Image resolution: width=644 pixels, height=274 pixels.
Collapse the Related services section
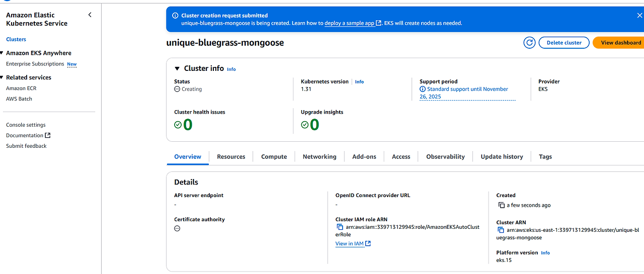click(2, 77)
